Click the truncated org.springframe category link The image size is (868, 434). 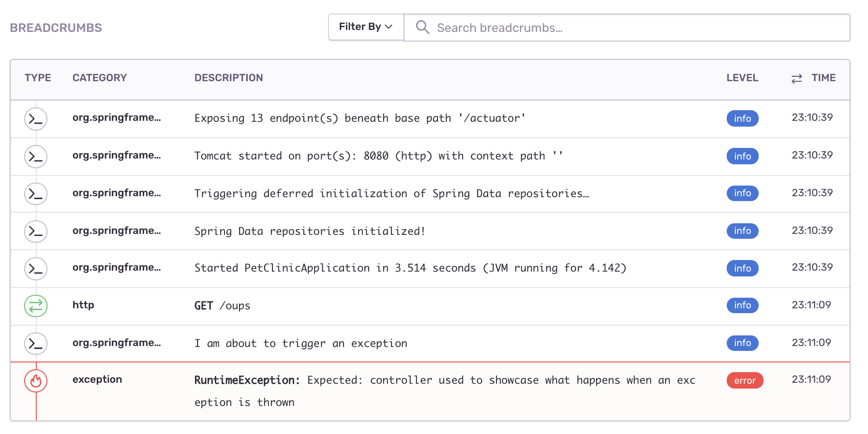(x=117, y=117)
